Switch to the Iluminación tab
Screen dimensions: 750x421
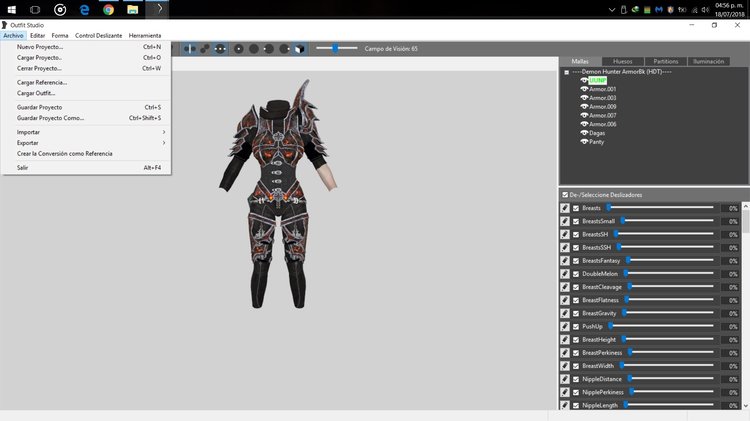click(x=708, y=61)
